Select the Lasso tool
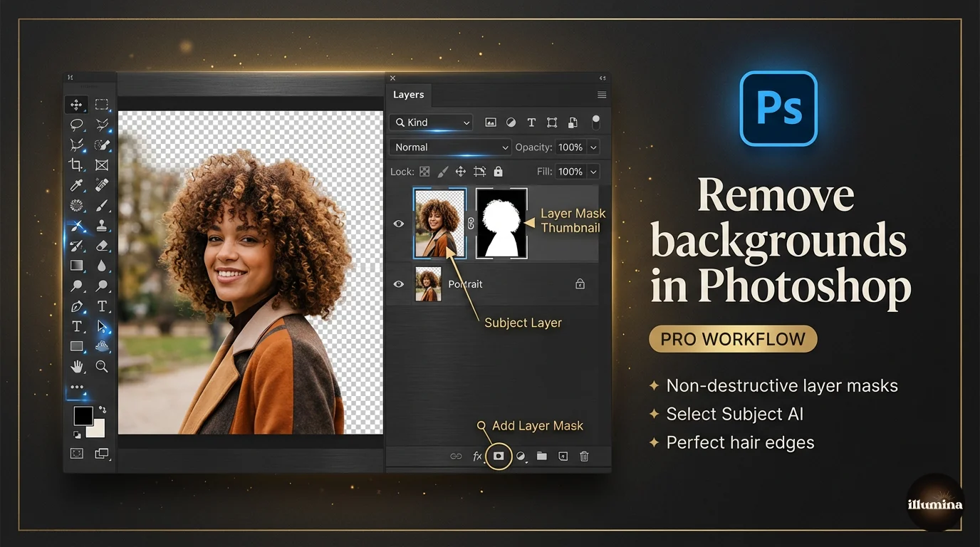Image resolution: width=980 pixels, height=547 pixels. 76,125
